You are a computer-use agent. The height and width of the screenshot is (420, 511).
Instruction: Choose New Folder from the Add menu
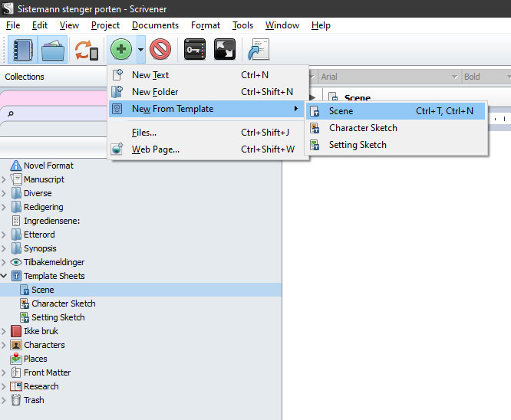point(208,92)
